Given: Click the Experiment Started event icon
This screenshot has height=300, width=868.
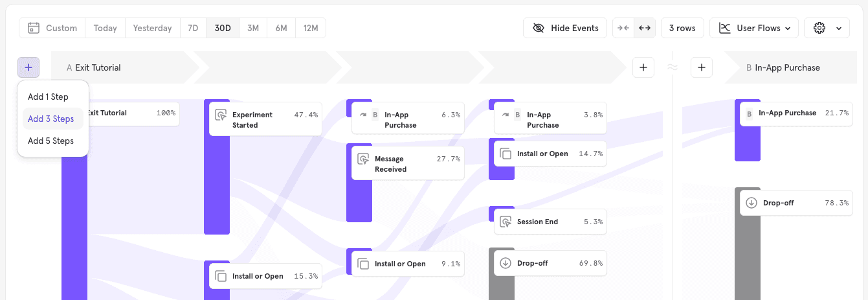Looking at the screenshot, I should coord(221,115).
